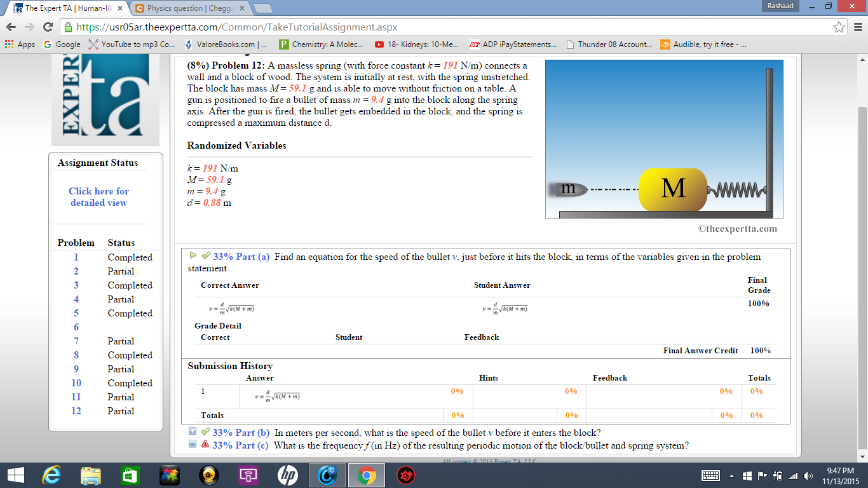Click the bullet and block spring diagram
868x488 pixels.
pyautogui.click(x=664, y=139)
